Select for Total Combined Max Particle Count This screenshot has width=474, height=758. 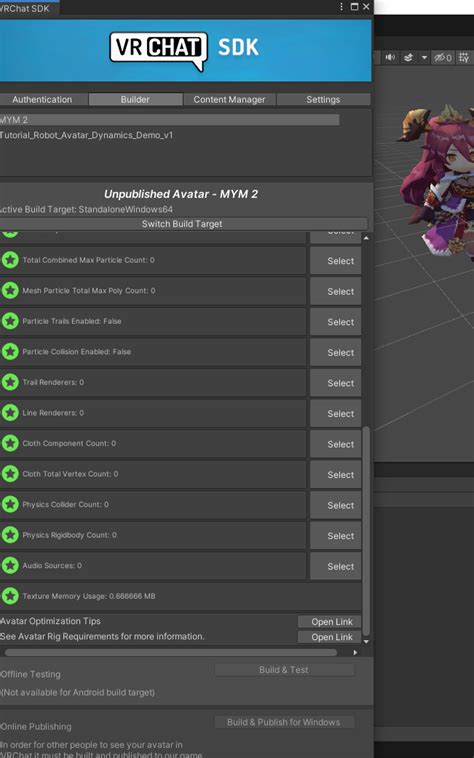point(336,261)
